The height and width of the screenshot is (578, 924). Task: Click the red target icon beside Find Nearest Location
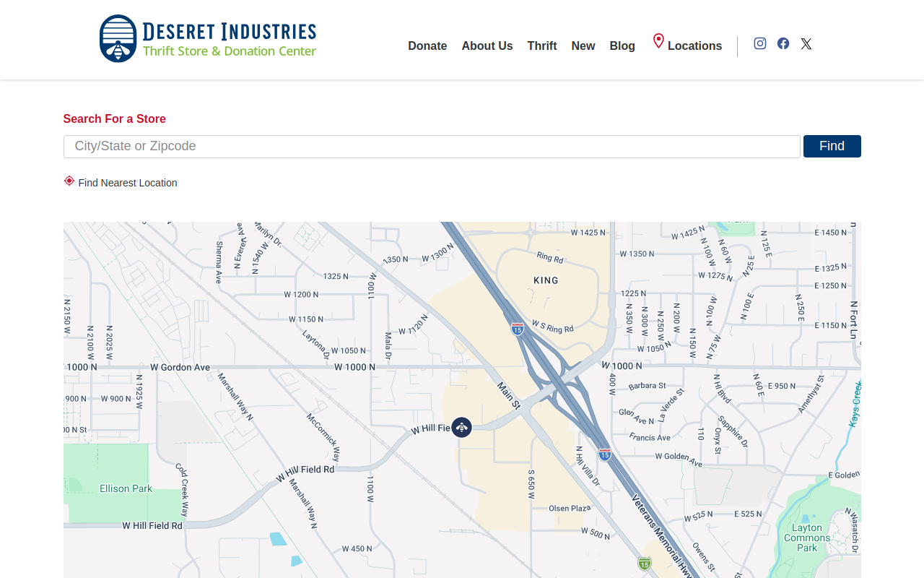tap(69, 181)
